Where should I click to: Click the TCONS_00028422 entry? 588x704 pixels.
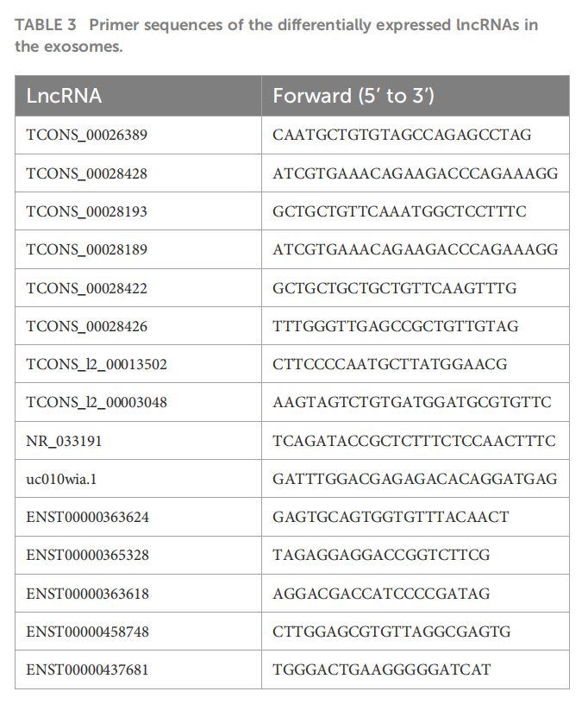pyautogui.click(x=86, y=288)
